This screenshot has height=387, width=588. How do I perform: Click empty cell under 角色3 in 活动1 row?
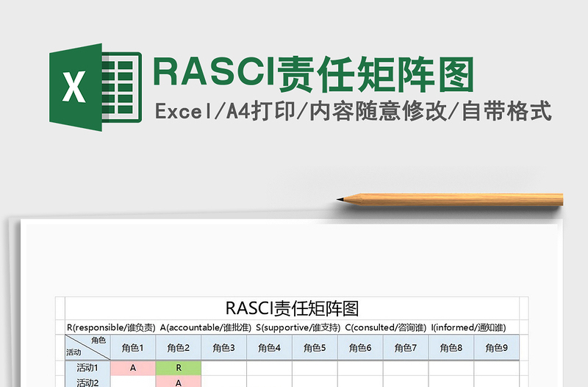[224, 368]
